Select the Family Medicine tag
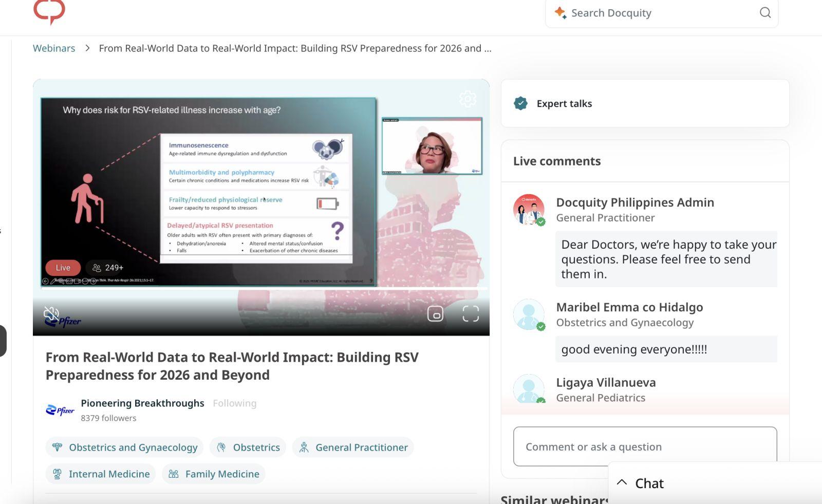 click(214, 474)
